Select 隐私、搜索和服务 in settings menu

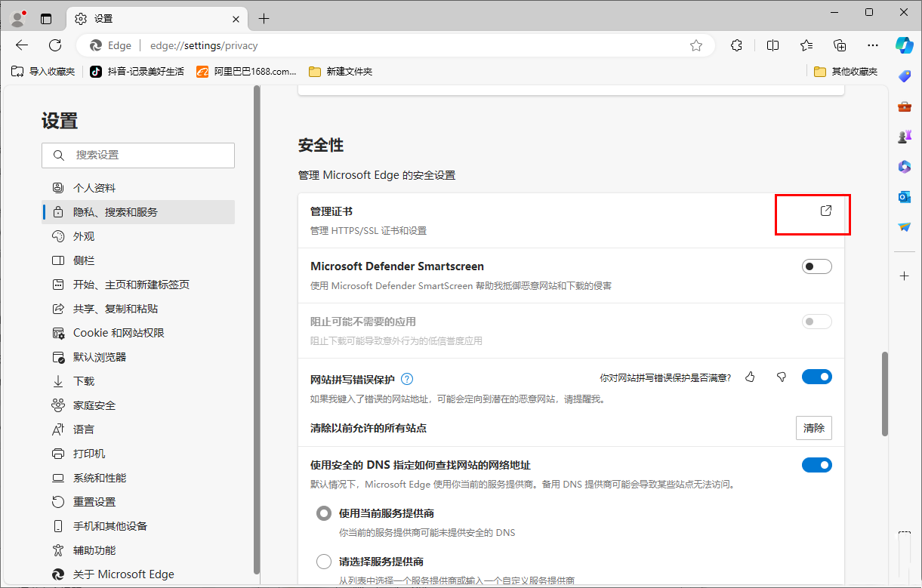point(138,212)
